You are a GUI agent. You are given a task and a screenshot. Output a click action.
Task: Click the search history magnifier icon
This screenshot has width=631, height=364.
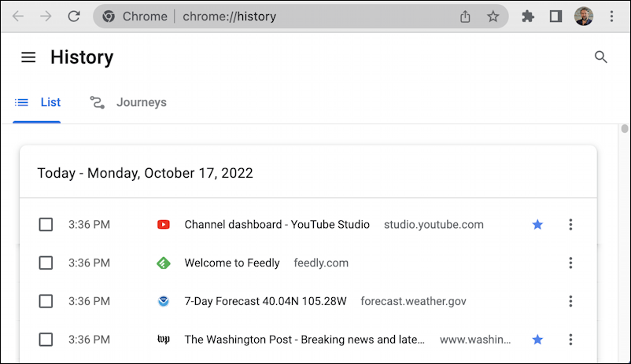[x=600, y=57]
